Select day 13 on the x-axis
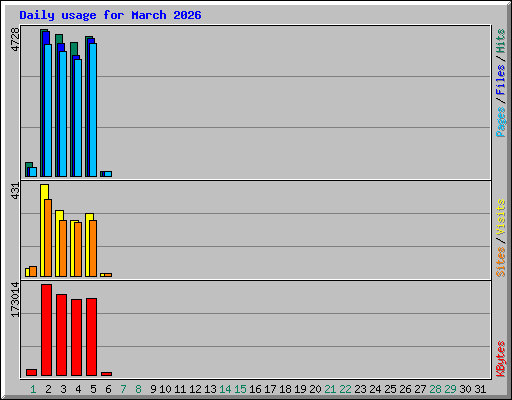The width and height of the screenshot is (512, 400). (x=210, y=389)
